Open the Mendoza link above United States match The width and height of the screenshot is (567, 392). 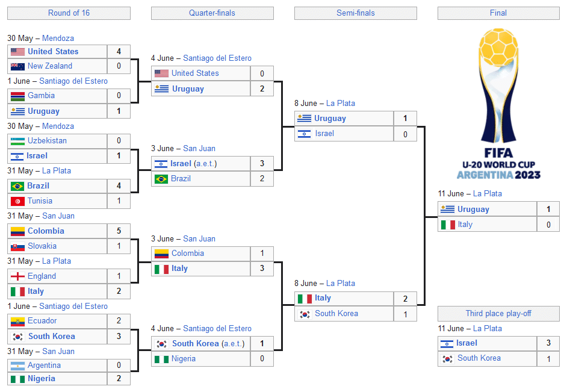point(58,39)
